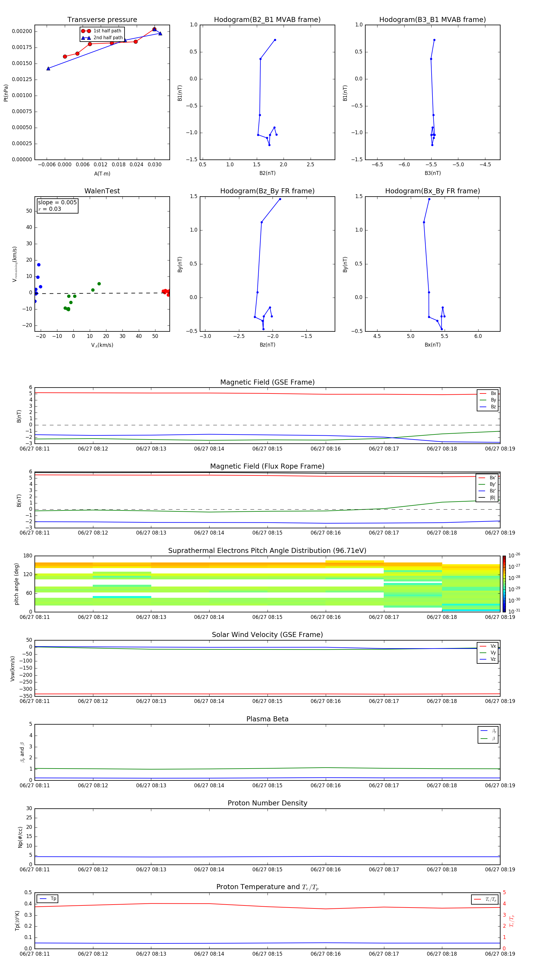This screenshot has width=535, height=980.
Task: Click the 'Transverse pressure' plot title
Action: coord(102,19)
